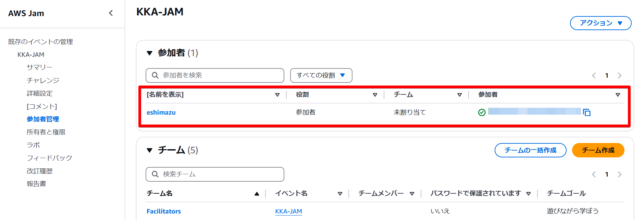Collapse the 参加者 section
This screenshot has height=220, width=644.
(149, 53)
